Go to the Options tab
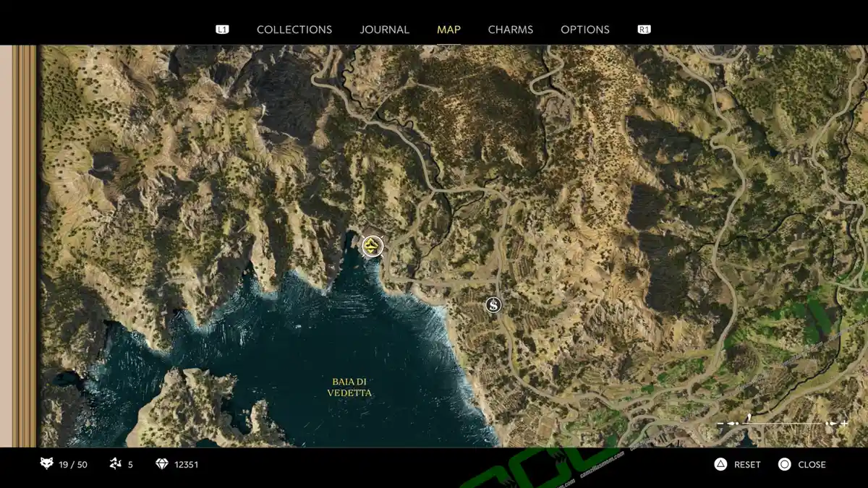 pyautogui.click(x=585, y=30)
